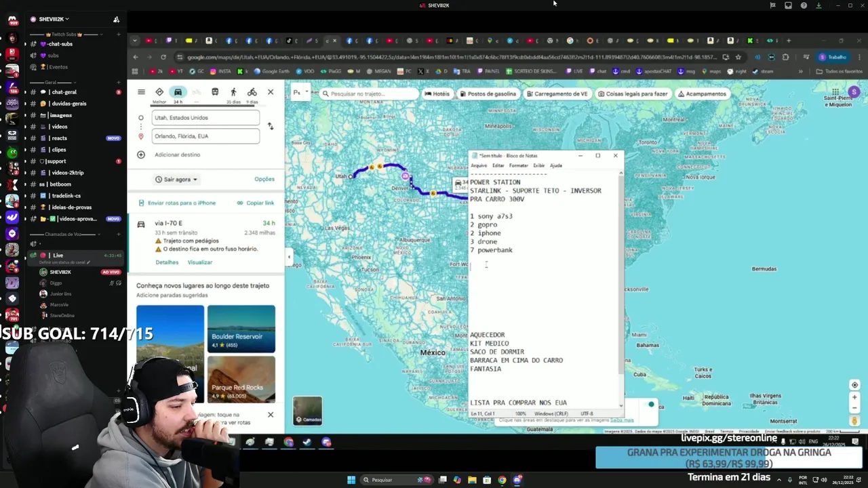Image resolution: width=868 pixels, height=488 pixels.
Task: Click the Utah, Estados Unidos origin field
Action: coord(205,118)
